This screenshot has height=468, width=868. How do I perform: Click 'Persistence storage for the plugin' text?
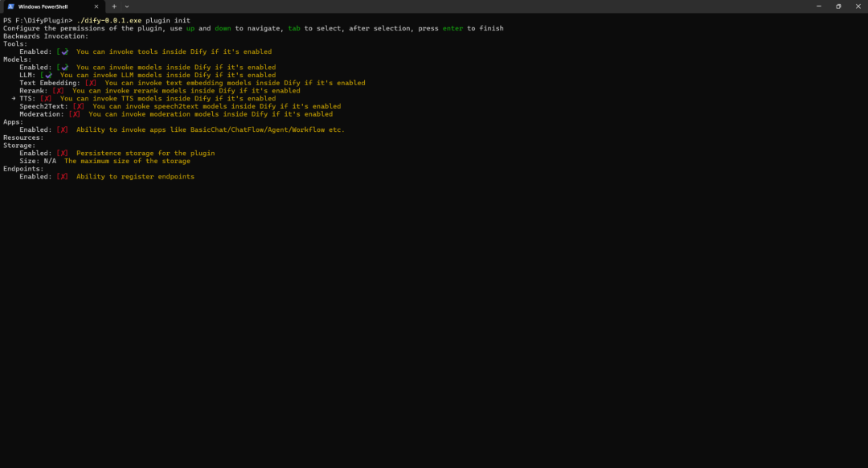click(145, 153)
